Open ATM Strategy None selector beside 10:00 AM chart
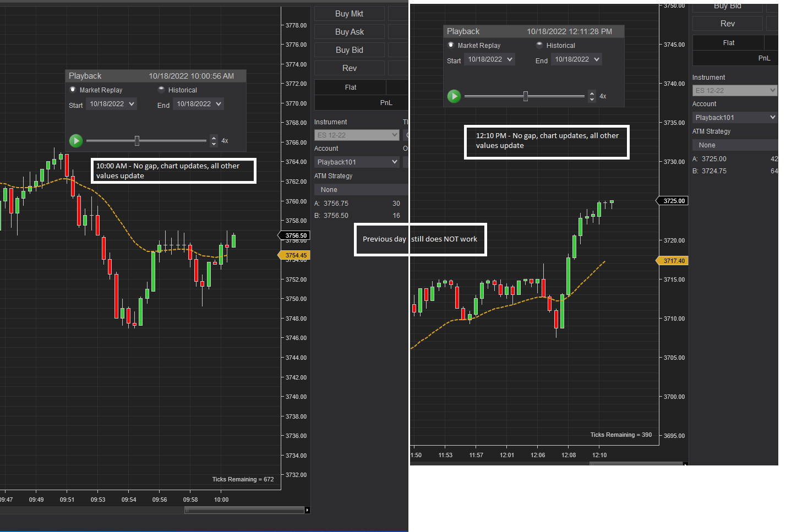The image size is (786, 532). [x=361, y=190]
